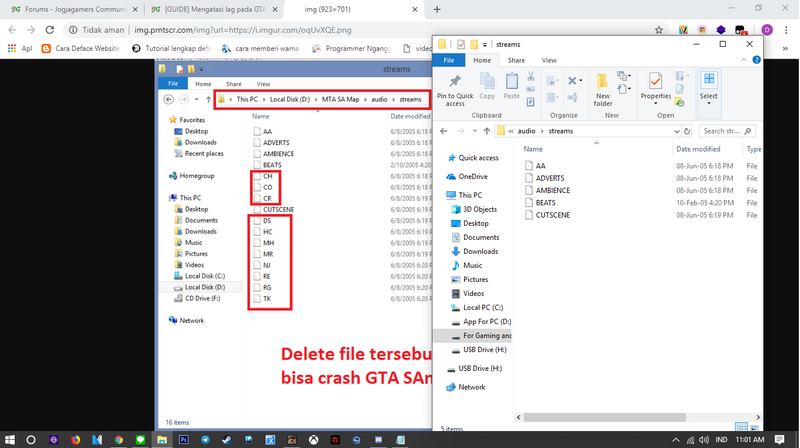Collapse the Explorer ribbon chevron

pos(743,60)
